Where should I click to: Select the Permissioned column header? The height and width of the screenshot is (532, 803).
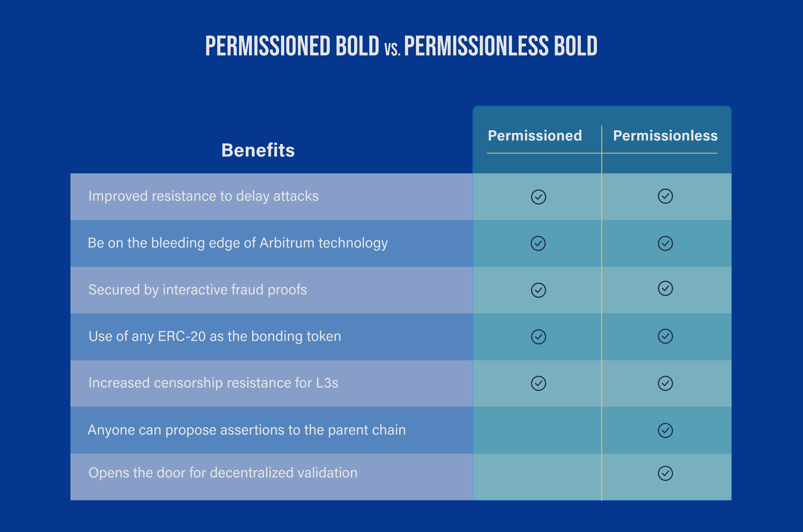tap(535, 136)
